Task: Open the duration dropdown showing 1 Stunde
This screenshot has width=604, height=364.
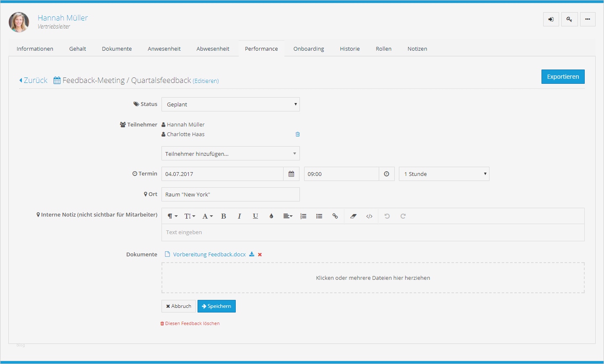Action: tap(444, 174)
